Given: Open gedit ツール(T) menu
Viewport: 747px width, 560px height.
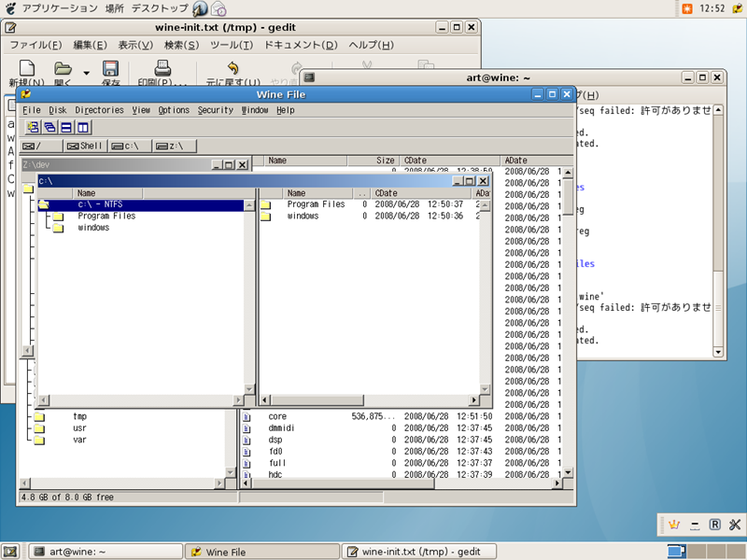Looking at the screenshot, I should click(x=232, y=45).
